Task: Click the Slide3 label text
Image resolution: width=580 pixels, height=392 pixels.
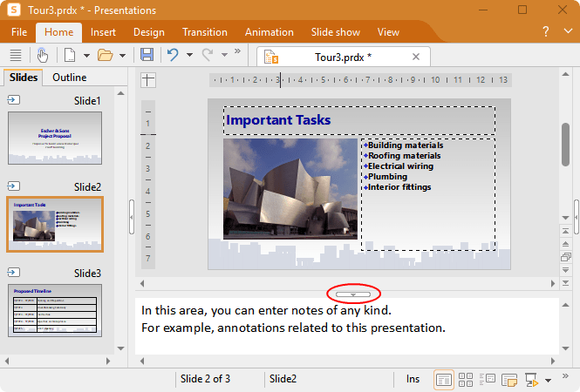Action: coord(87,273)
